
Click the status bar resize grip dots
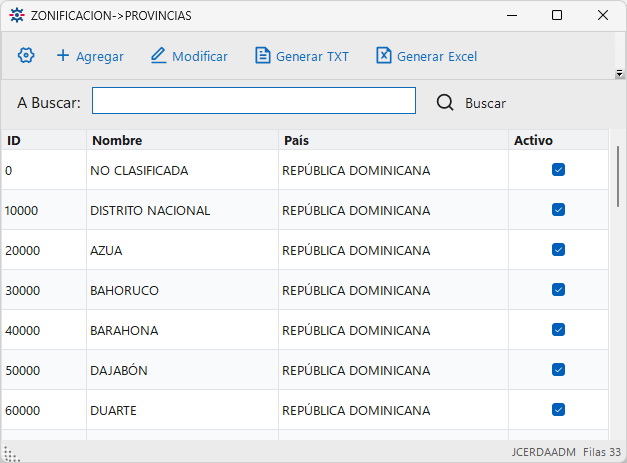click(10, 454)
